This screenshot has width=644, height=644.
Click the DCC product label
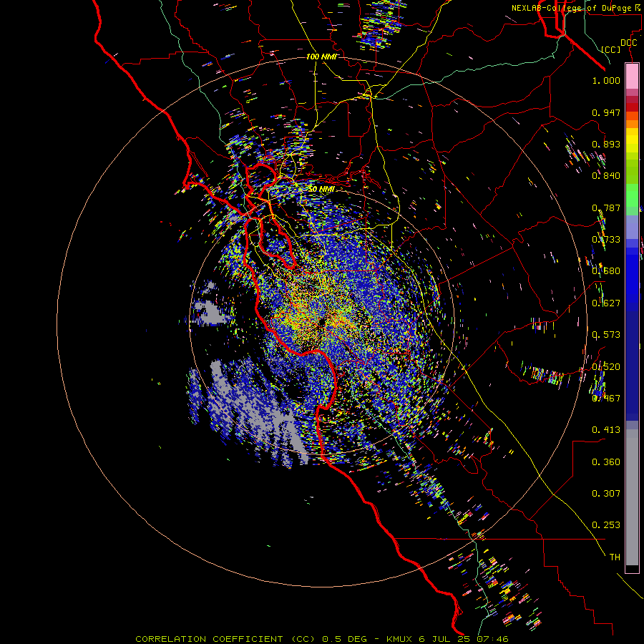click(x=628, y=43)
